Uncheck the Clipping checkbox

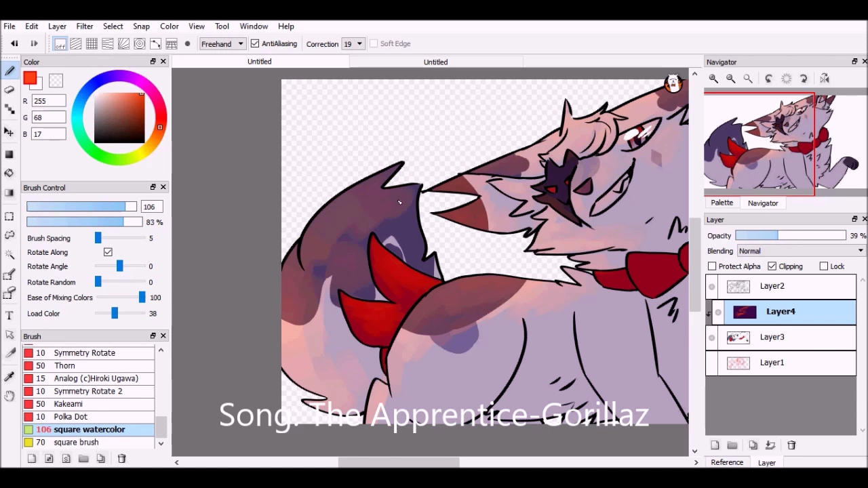point(772,266)
